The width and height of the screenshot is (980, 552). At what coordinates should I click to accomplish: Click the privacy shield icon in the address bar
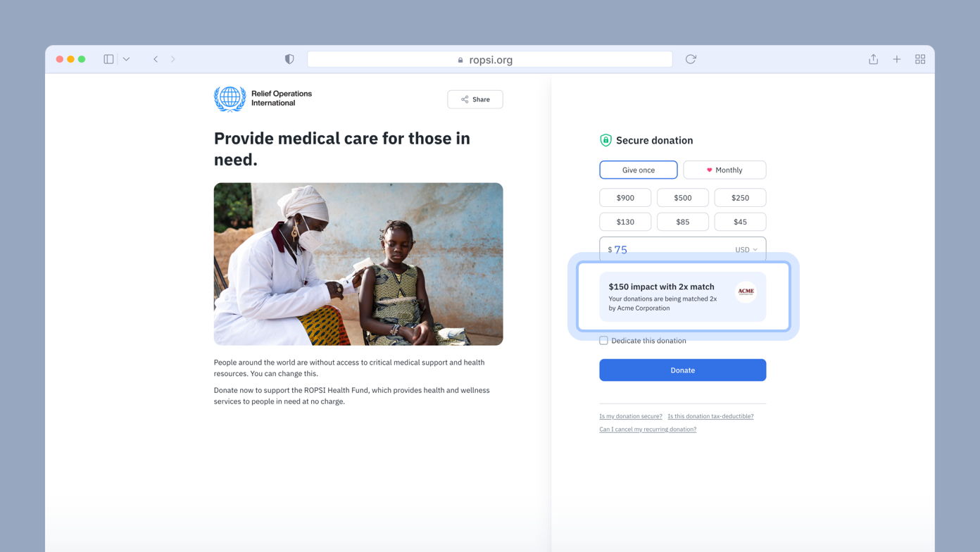[x=289, y=59]
